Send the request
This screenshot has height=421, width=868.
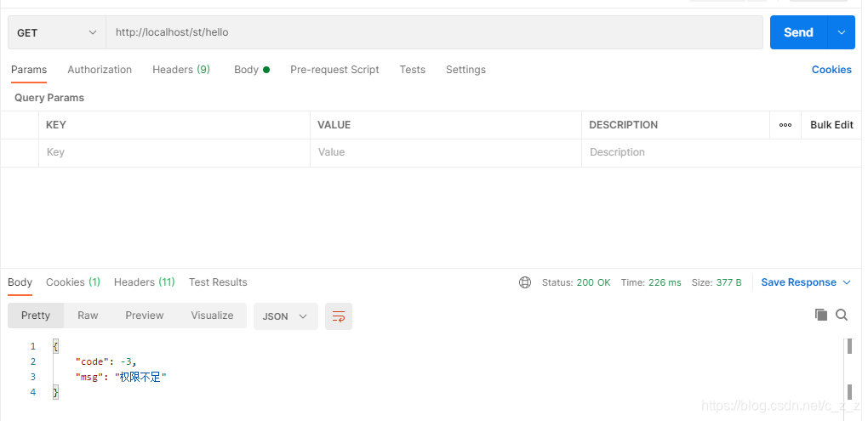[x=798, y=32]
